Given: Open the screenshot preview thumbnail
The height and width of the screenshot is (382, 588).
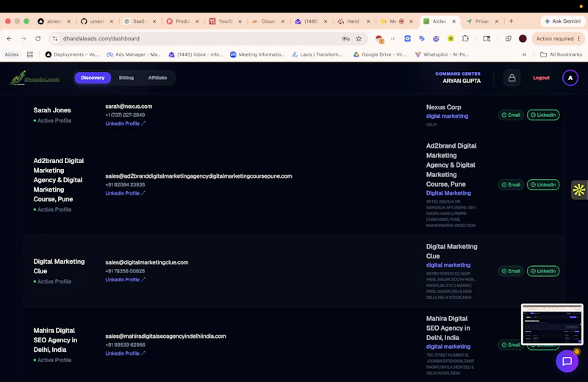Looking at the screenshot, I should tap(552, 324).
